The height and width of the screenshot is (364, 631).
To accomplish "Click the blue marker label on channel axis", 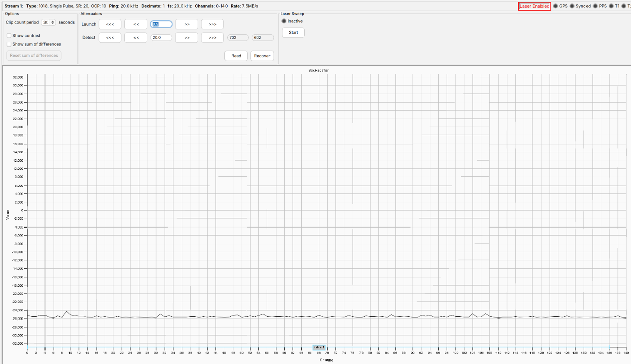I will click(x=319, y=347).
